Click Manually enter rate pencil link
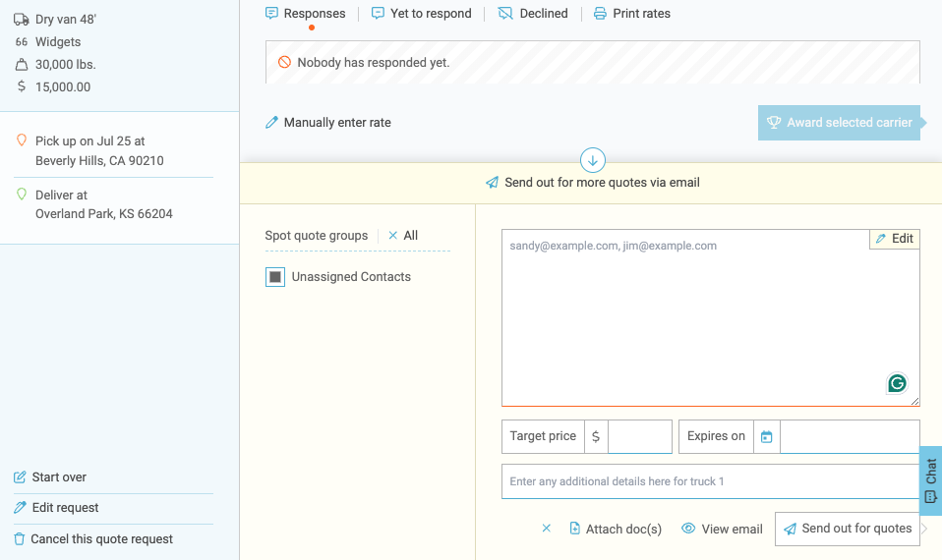The image size is (942, 560). pyautogui.click(x=328, y=123)
